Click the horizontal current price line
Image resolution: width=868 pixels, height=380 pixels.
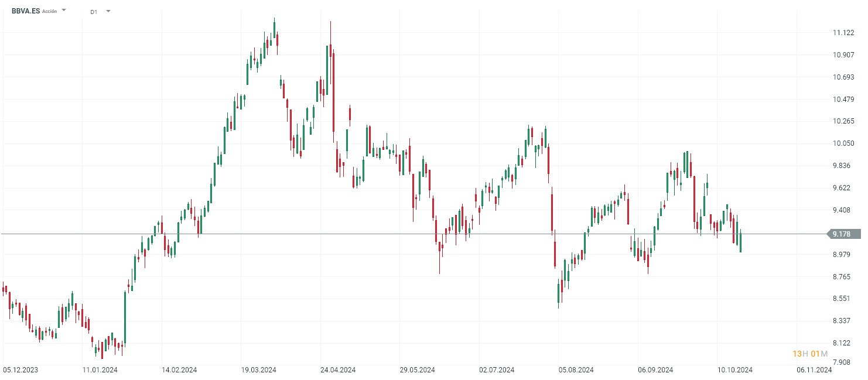[x=410, y=234]
